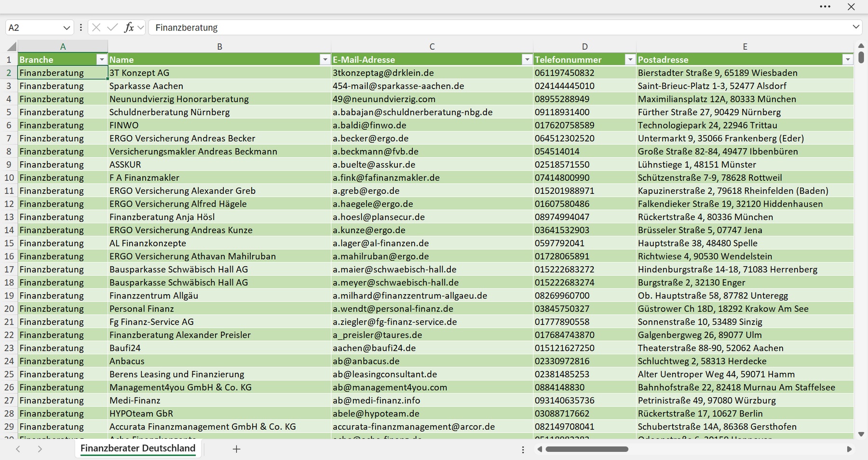
Task: Select address Lühnstiege 1, 48151 Münster
Action: pyautogui.click(x=745, y=164)
